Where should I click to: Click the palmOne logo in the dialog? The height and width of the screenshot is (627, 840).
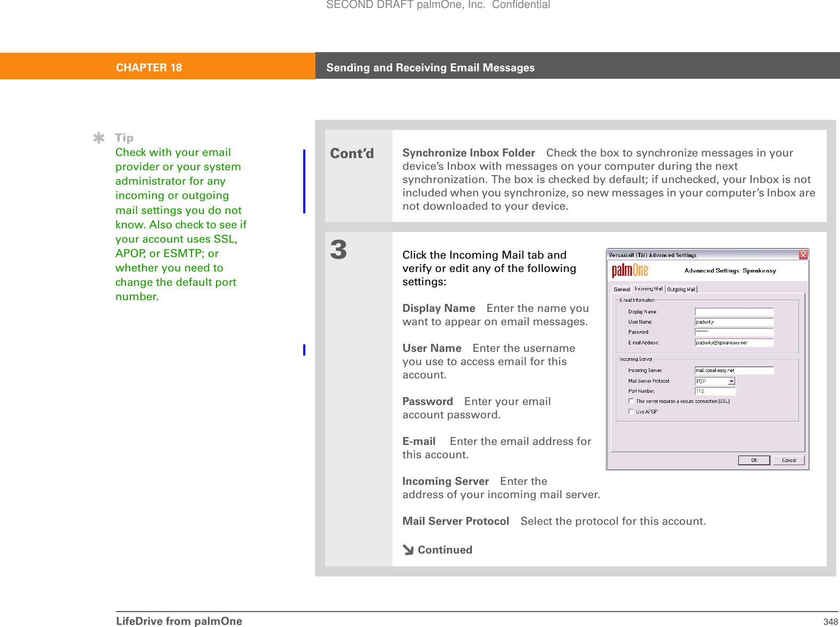tap(630, 270)
